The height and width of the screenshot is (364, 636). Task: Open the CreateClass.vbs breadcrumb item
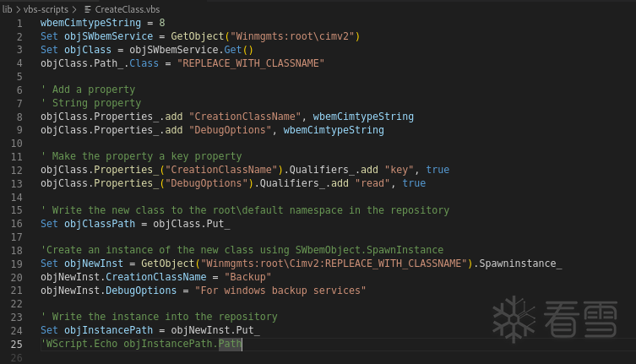128,9
